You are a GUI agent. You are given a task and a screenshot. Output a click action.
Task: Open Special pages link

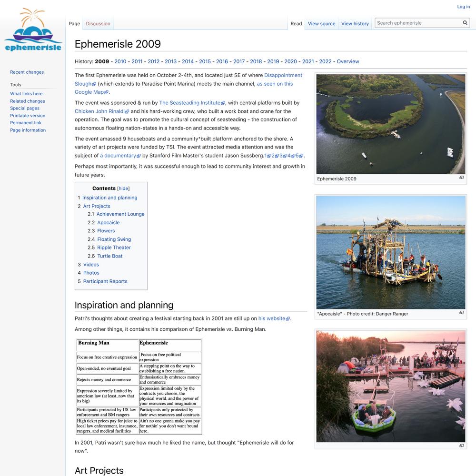click(x=25, y=108)
